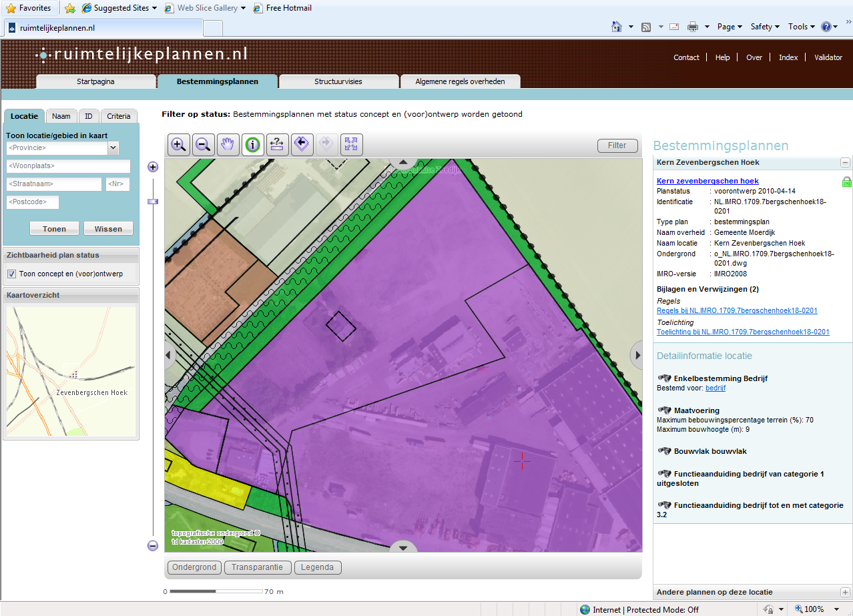Activate the pan hand tool
This screenshot has width=853, height=616.
pyautogui.click(x=228, y=144)
